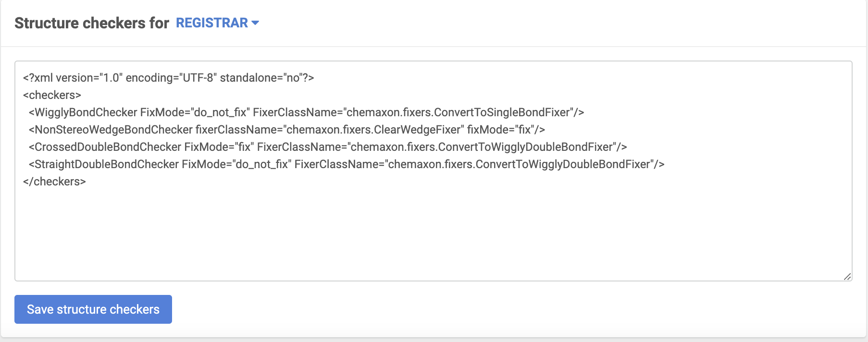The height and width of the screenshot is (342, 868).
Task: Click the Save structure checkers button
Action: point(93,309)
